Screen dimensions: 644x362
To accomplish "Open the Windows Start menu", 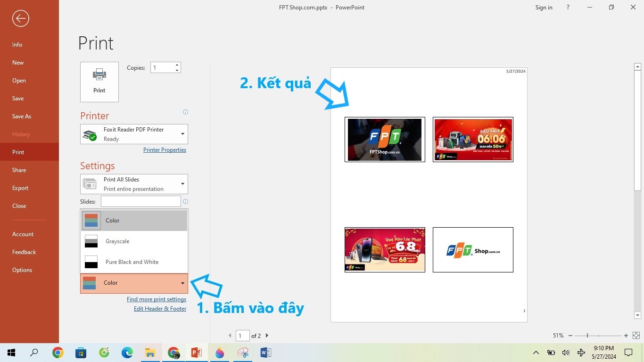I will (11, 353).
